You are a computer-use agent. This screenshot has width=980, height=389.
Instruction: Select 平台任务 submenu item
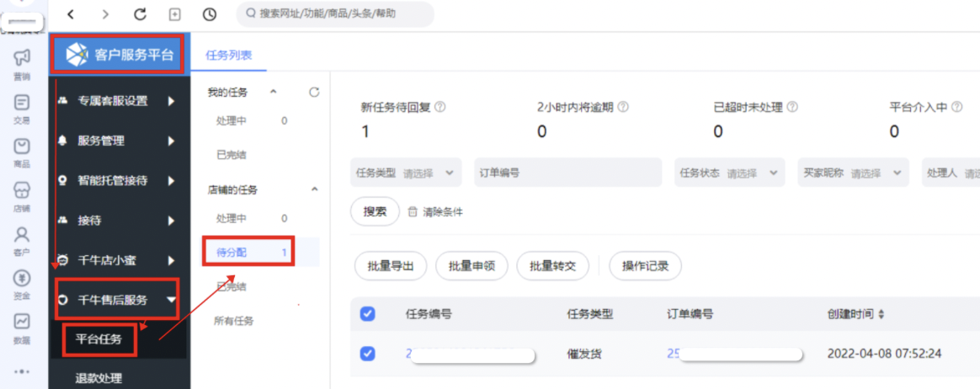(x=99, y=340)
